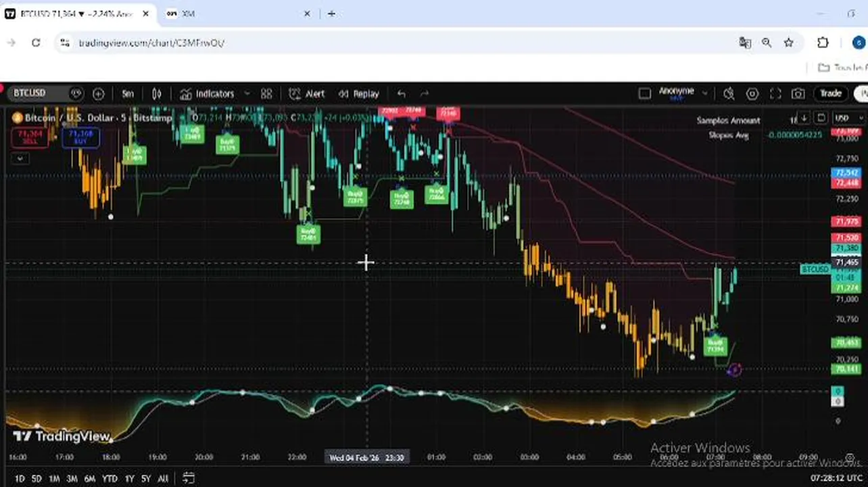
Task: Select the 6M date range
Action: (x=90, y=479)
